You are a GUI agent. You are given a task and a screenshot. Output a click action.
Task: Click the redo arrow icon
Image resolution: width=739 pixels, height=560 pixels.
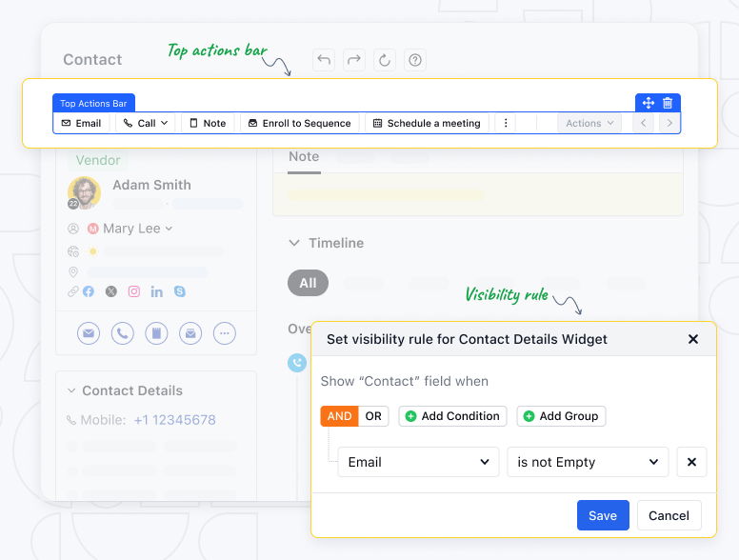(354, 60)
